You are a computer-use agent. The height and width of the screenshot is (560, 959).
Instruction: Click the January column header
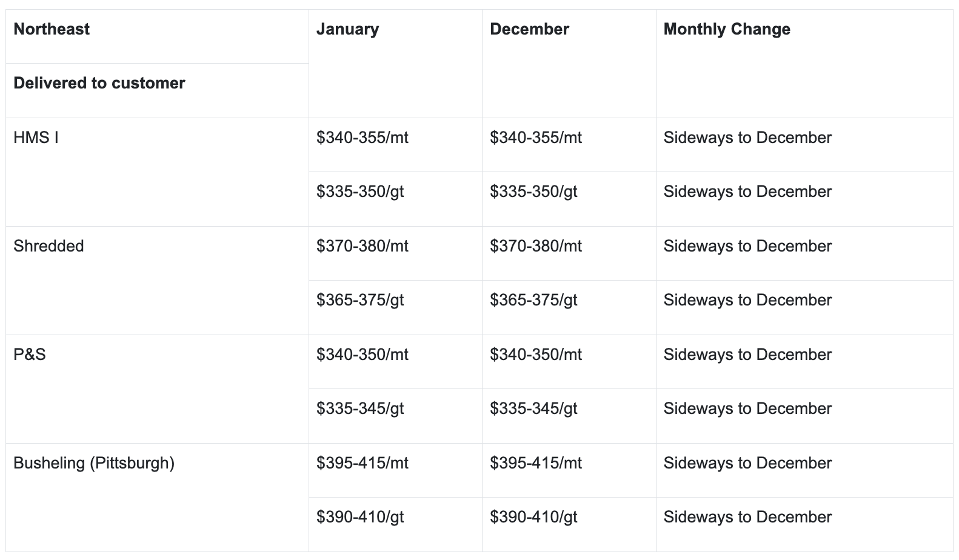pos(347,29)
